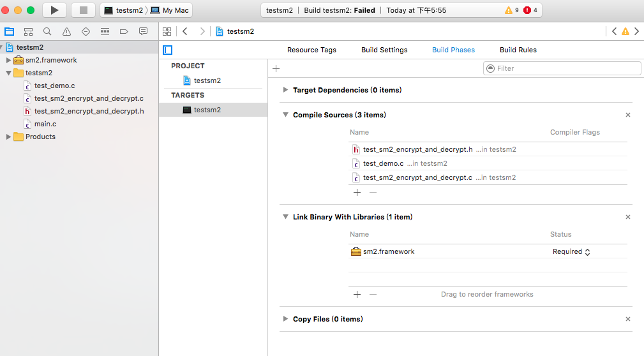Delete the Link Binary With Libraries phase
The height and width of the screenshot is (356, 644).
(x=627, y=217)
